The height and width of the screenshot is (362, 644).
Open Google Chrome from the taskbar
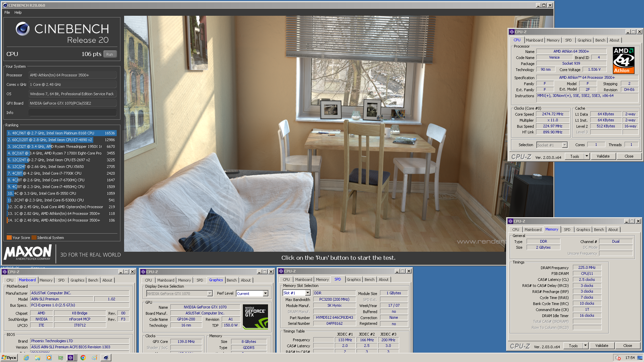tap(83, 358)
